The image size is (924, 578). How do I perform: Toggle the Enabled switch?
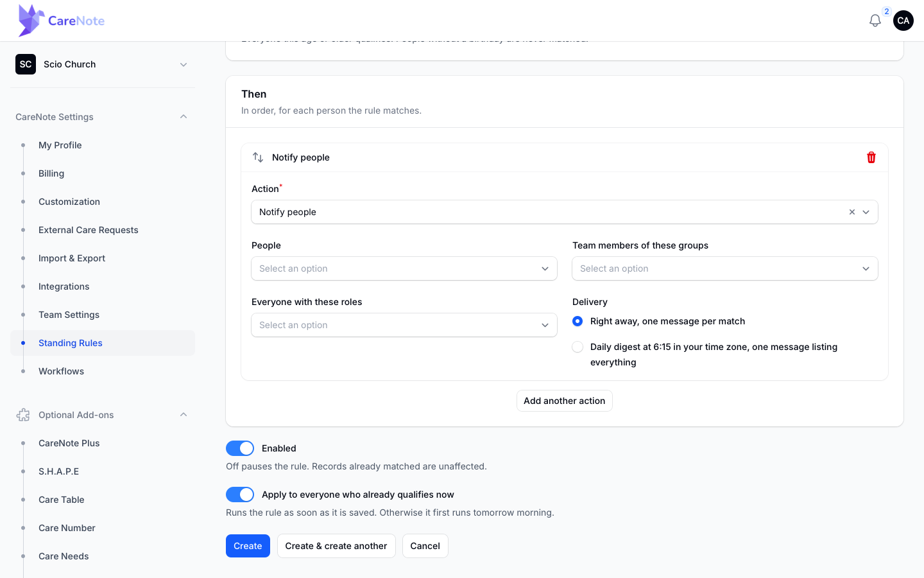tap(240, 448)
